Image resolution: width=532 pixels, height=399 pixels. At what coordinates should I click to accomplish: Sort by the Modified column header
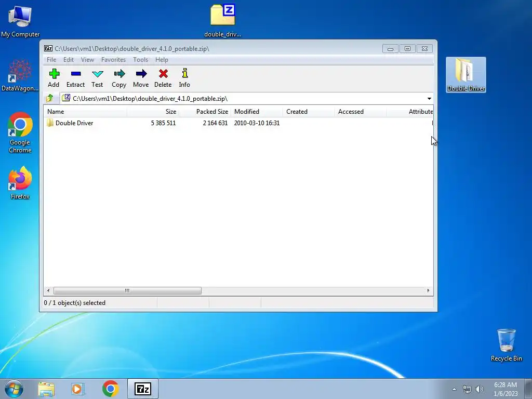[x=257, y=112]
